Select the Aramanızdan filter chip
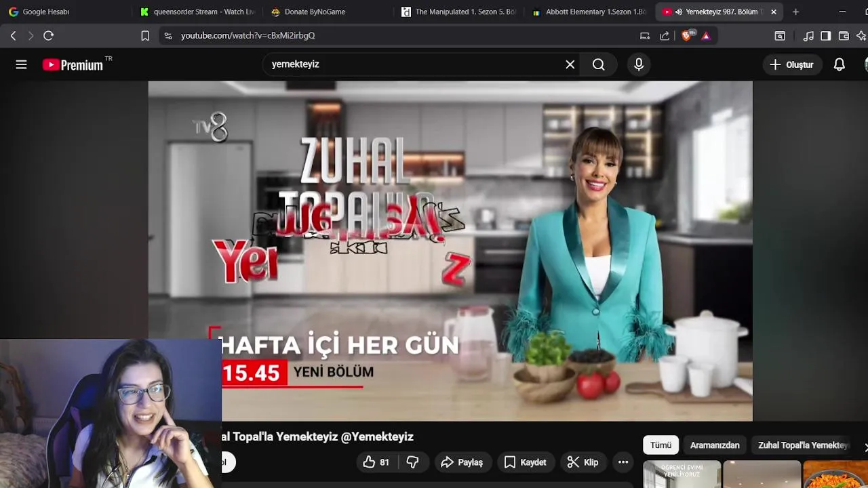Screen dimensions: 868x488 715,445
